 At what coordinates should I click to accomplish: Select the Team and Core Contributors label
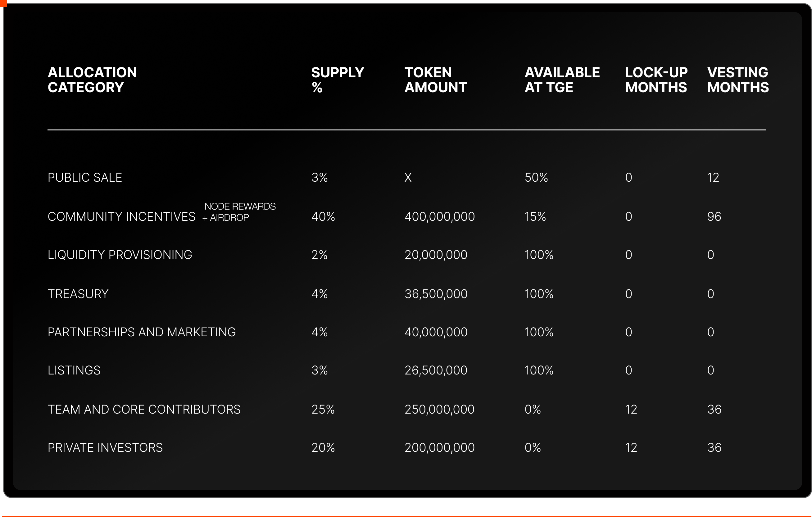click(x=144, y=410)
